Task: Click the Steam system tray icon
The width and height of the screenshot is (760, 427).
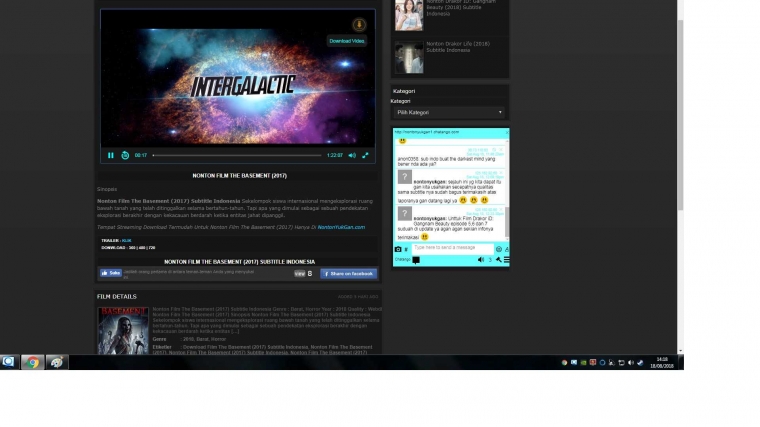Action: (x=640, y=363)
